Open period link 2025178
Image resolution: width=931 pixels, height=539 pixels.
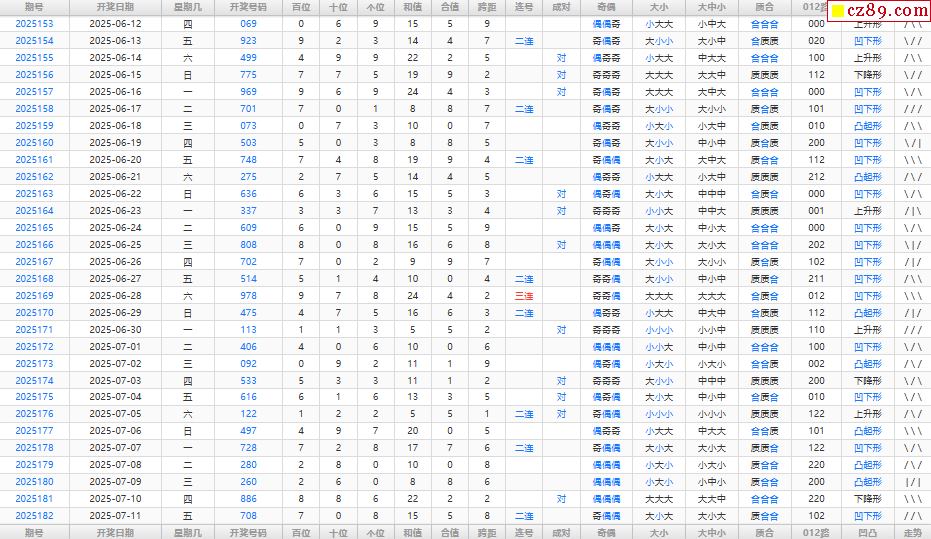(x=34, y=448)
